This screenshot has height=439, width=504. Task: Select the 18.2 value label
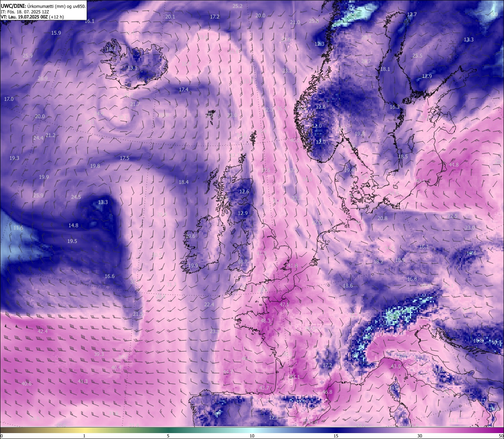pyautogui.click(x=378, y=262)
